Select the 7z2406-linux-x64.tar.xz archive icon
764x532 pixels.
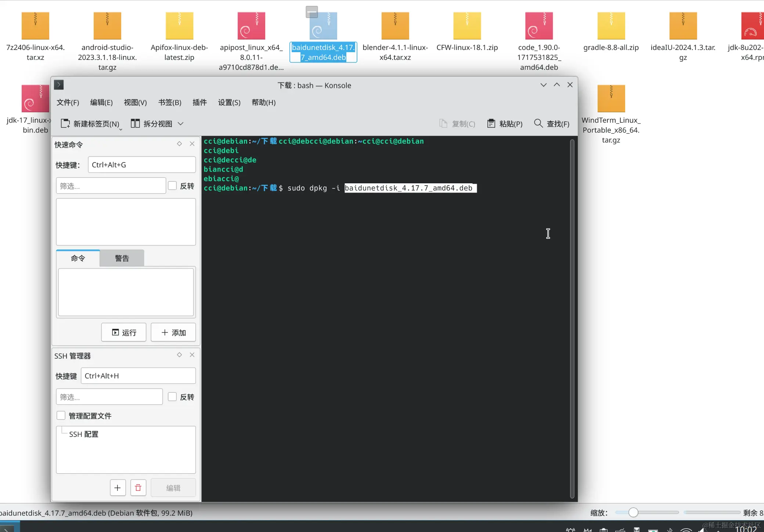pyautogui.click(x=35, y=26)
